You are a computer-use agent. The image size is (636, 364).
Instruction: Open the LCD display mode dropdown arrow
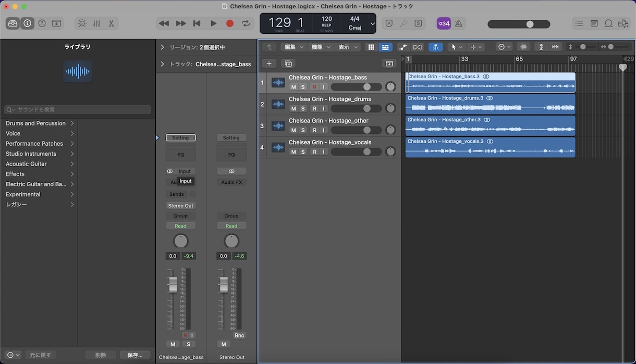pyautogui.click(x=372, y=23)
